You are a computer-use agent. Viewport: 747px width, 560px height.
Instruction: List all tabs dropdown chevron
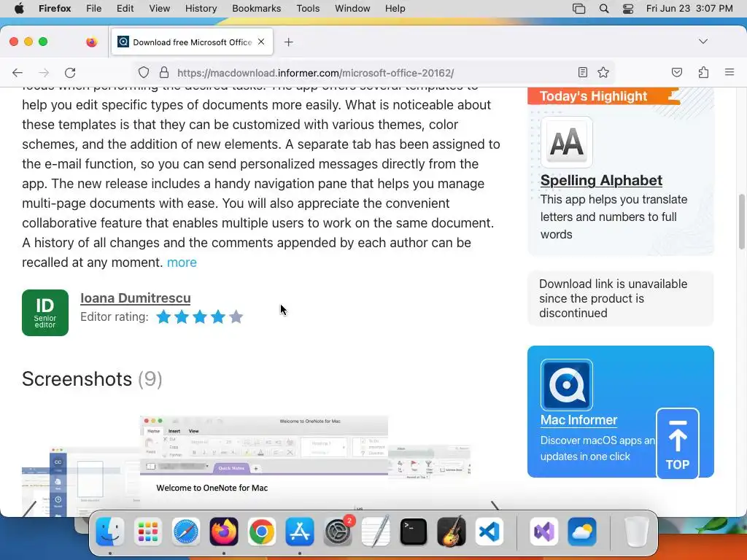(x=703, y=42)
